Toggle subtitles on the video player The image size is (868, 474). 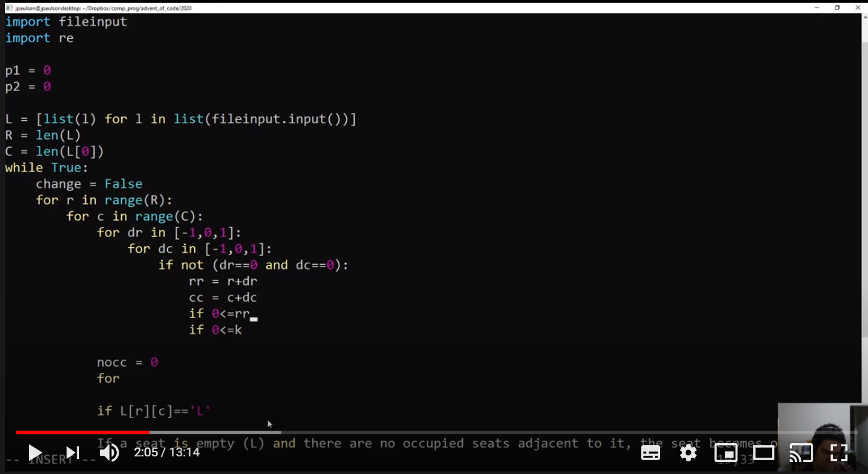point(651,453)
